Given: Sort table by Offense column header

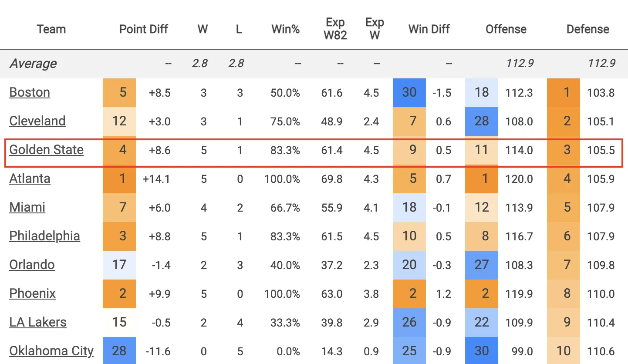Looking at the screenshot, I should click(506, 29).
